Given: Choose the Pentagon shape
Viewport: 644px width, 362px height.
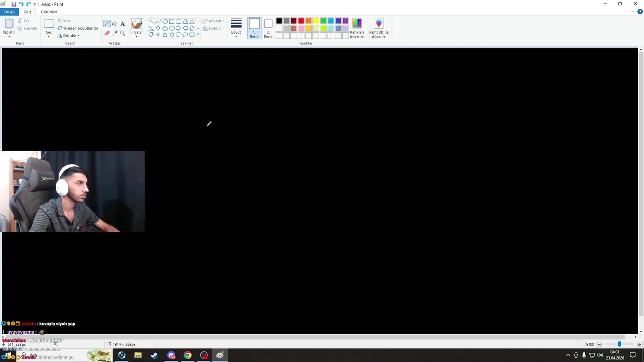Looking at the screenshot, I should pos(165,28).
